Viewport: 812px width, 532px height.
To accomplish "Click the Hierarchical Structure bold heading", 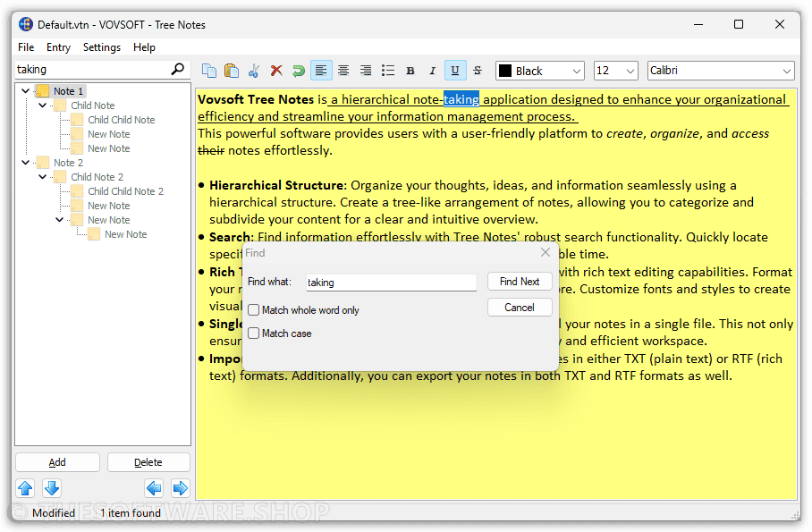I will (x=276, y=185).
